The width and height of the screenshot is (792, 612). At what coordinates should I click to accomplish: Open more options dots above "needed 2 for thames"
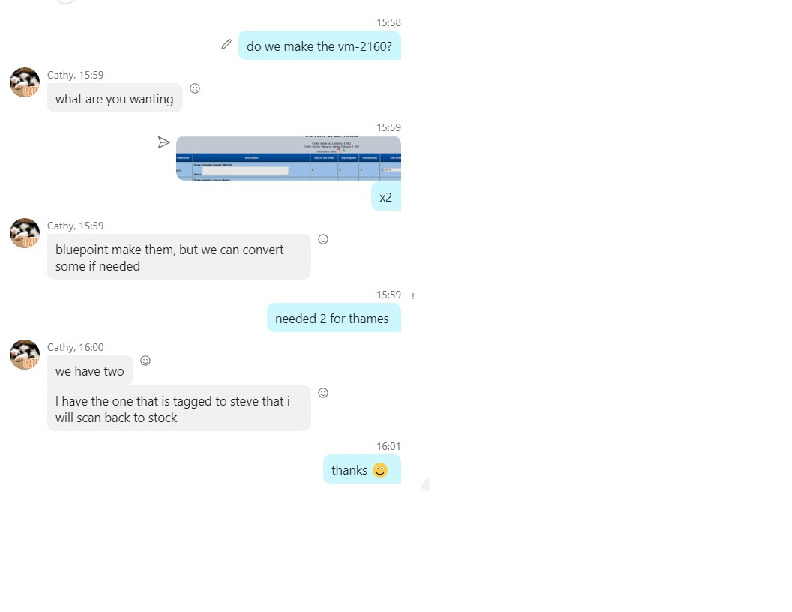[x=413, y=295]
